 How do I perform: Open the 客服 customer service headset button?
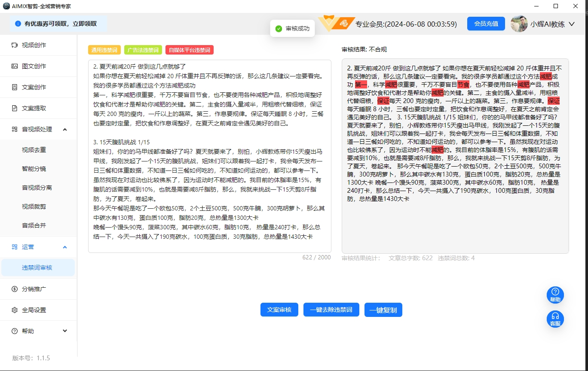(555, 319)
